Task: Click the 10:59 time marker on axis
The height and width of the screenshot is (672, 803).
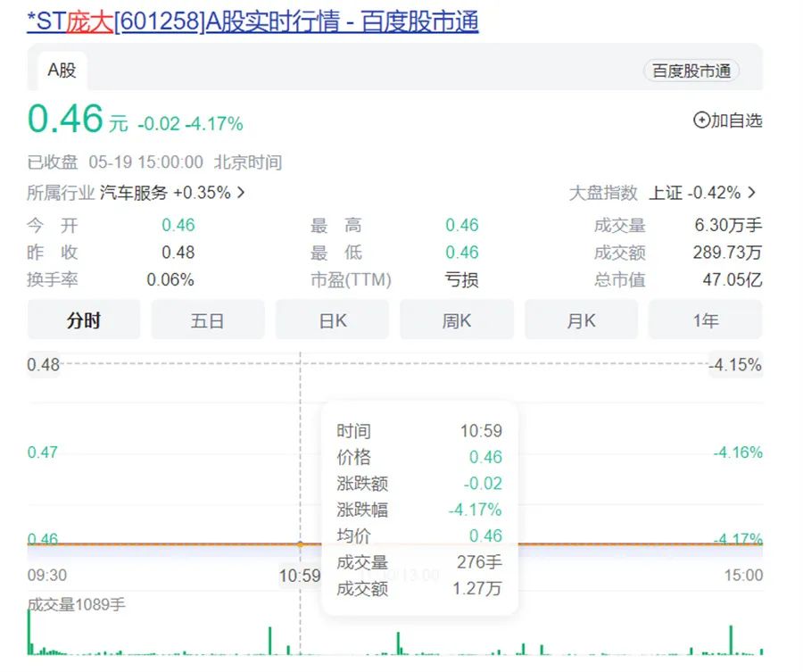Action: [299, 576]
